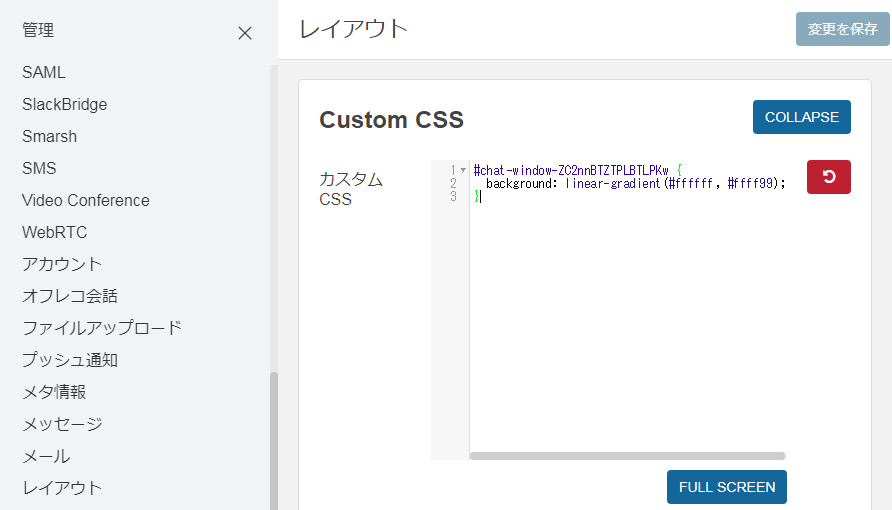Fold the code block on line 1
This screenshot has height=510, width=892.
point(463,170)
